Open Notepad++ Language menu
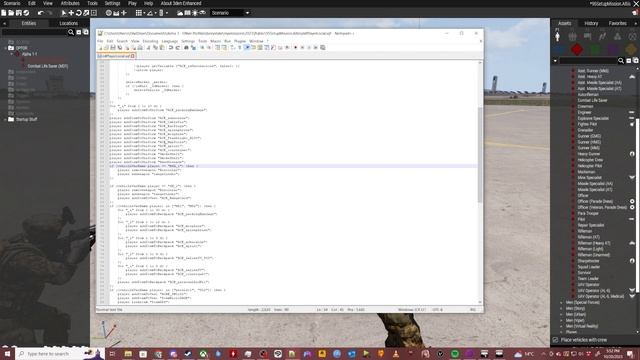 click(170, 41)
